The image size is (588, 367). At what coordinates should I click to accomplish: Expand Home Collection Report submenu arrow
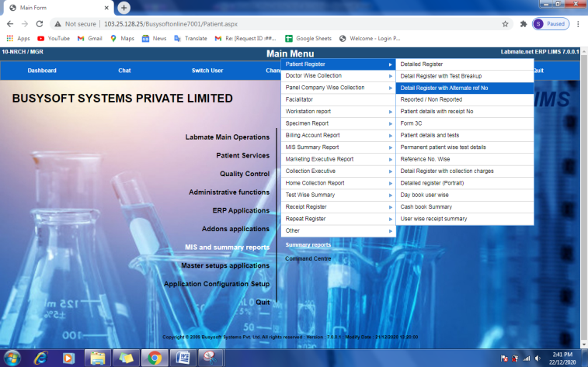click(x=391, y=183)
